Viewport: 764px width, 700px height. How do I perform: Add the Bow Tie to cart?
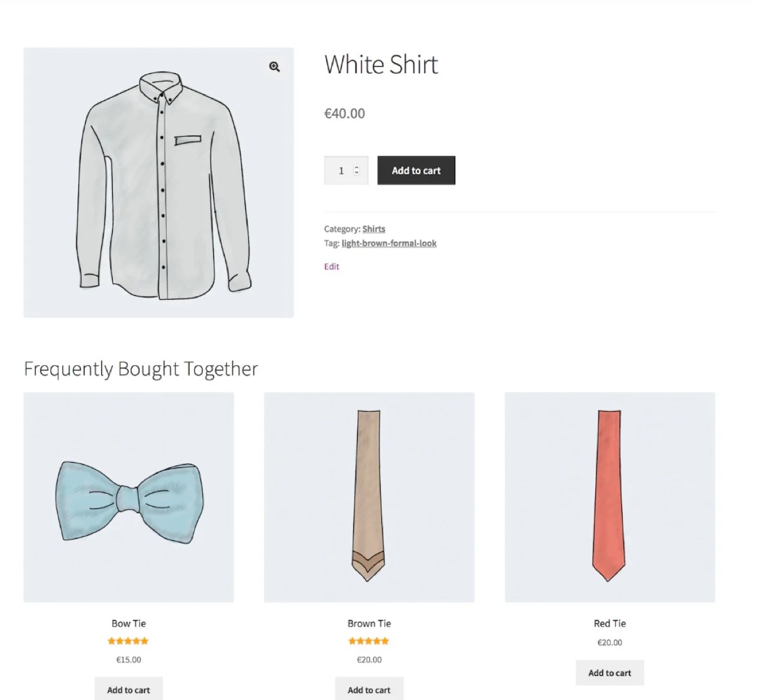(128, 689)
